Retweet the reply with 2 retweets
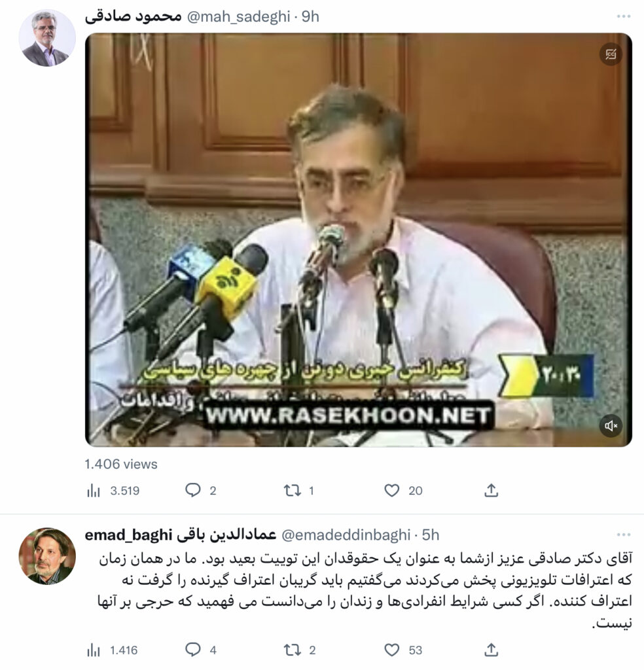The image size is (644, 670). coord(300,650)
